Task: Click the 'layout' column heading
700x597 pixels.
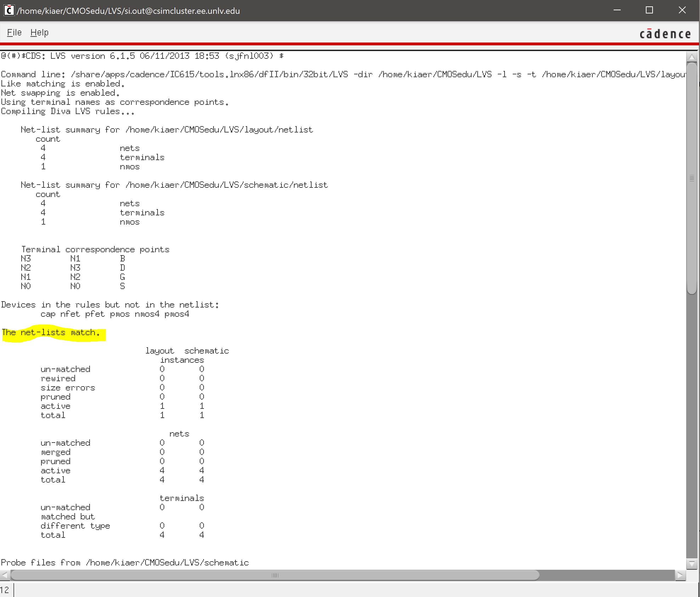Action: tap(160, 351)
